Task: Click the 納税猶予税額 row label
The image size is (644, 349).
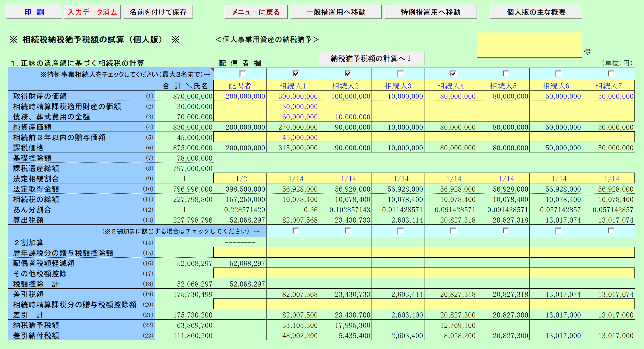Action: [36, 325]
